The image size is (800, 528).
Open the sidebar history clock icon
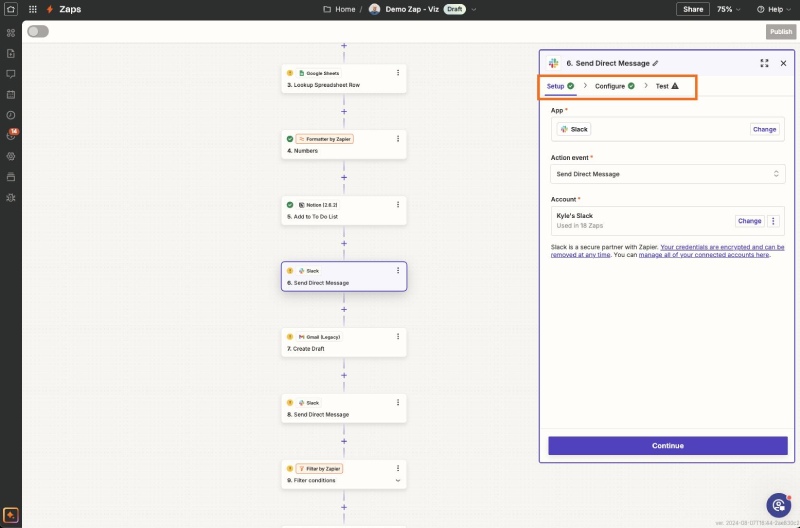[11, 115]
